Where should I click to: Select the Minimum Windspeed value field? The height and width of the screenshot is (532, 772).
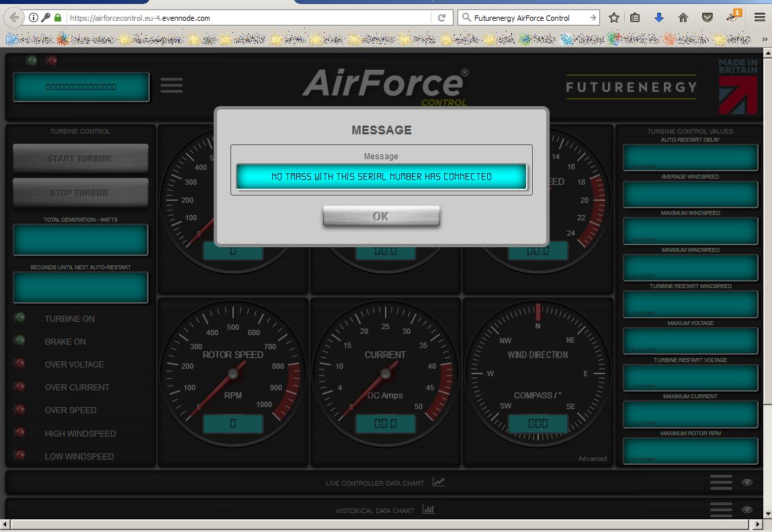690,268
